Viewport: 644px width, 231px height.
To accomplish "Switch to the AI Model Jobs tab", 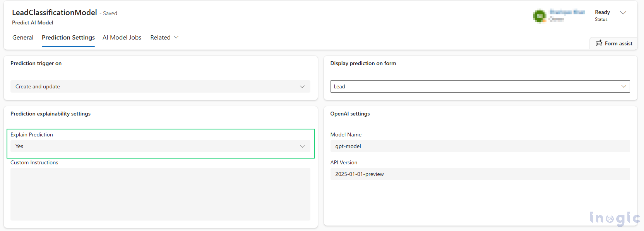I will [122, 38].
